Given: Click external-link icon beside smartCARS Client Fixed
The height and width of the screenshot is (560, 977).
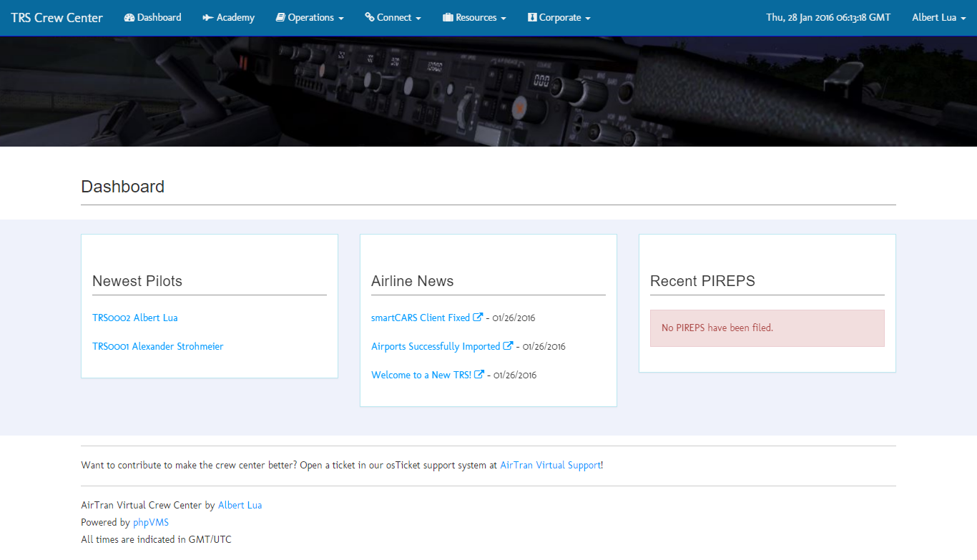Looking at the screenshot, I should point(478,318).
